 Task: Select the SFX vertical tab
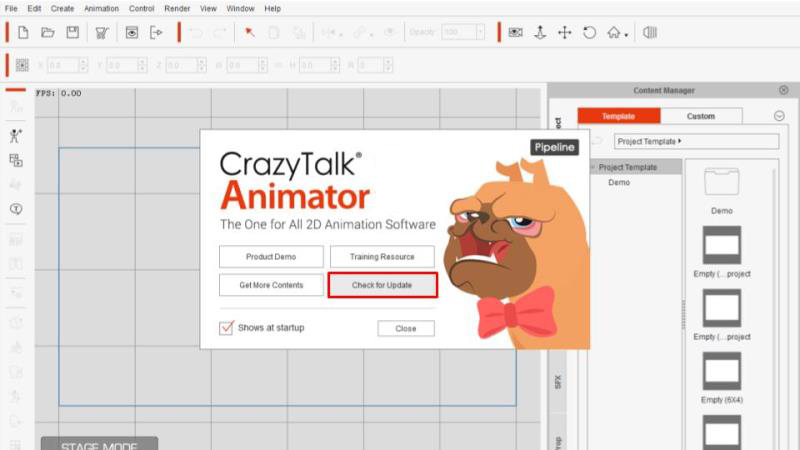tap(558, 382)
